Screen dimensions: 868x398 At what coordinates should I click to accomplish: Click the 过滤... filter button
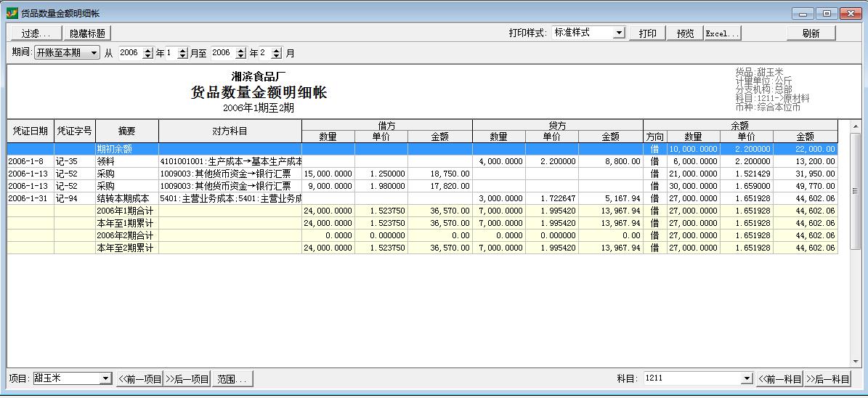pos(36,33)
